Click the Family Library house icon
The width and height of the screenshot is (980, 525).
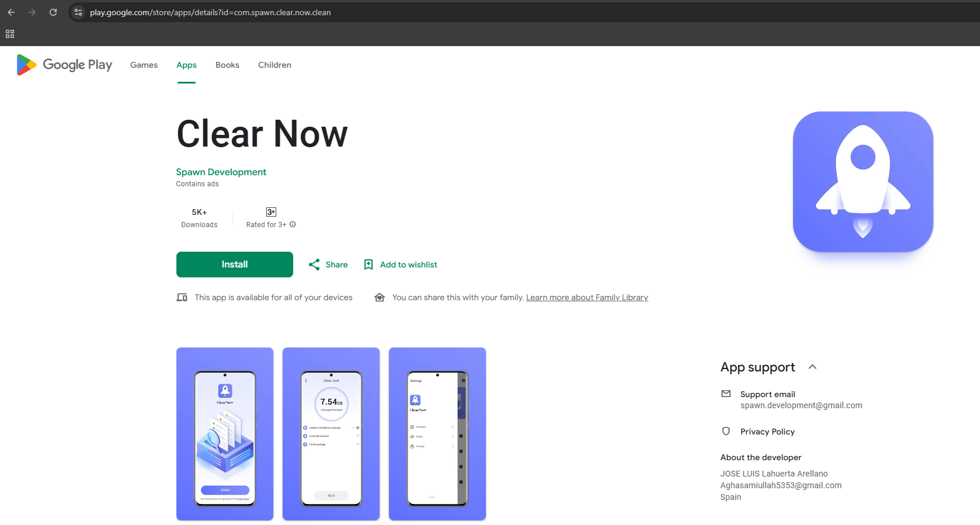(380, 297)
